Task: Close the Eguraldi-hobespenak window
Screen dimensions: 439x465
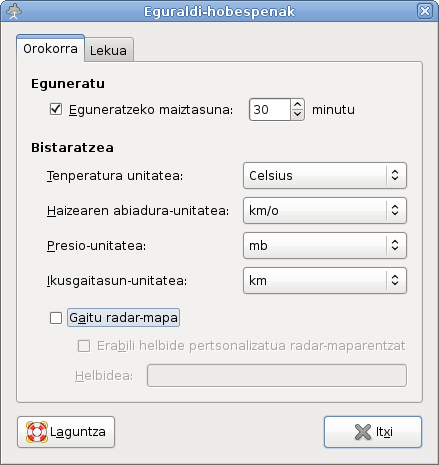Action: [425, 11]
